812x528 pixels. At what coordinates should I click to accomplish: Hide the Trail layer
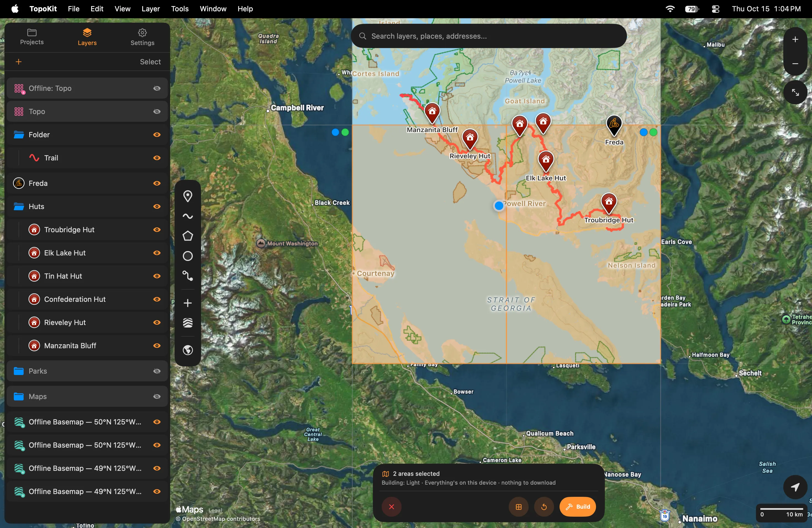pos(157,158)
